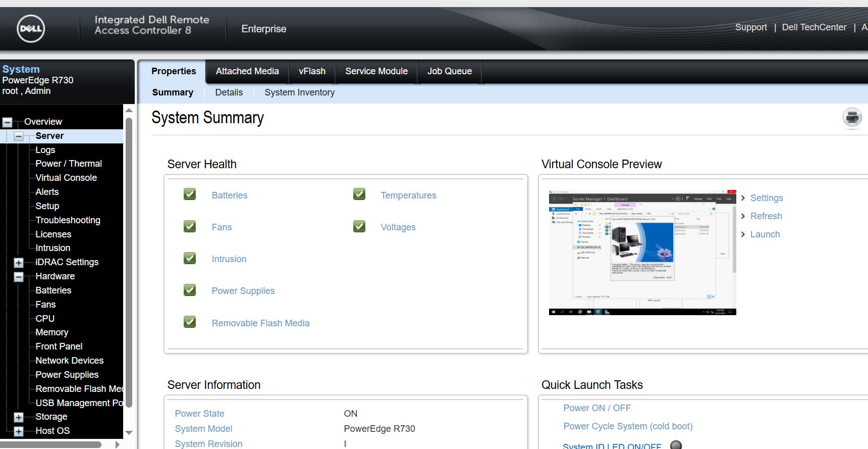Select the Details sub-tab

coord(229,92)
